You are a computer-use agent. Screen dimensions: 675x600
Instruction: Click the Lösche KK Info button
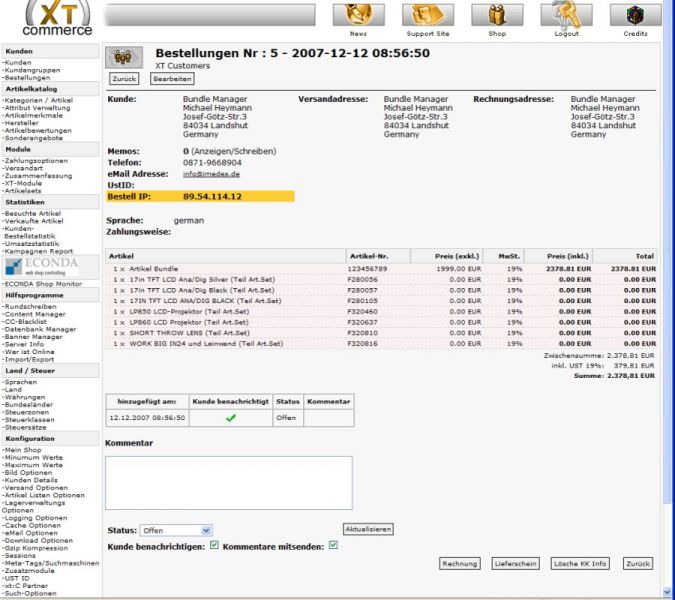point(580,563)
